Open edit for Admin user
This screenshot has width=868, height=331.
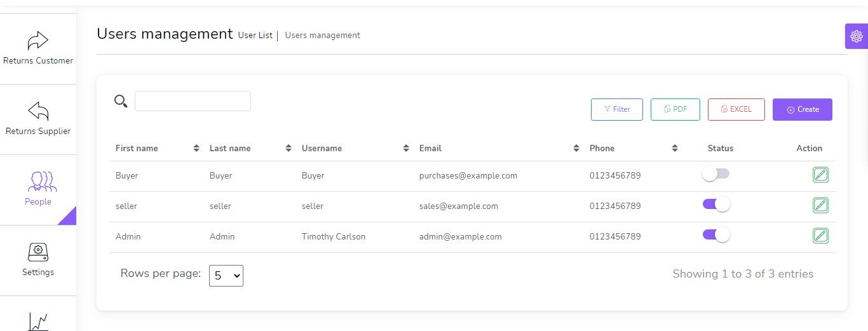click(820, 236)
